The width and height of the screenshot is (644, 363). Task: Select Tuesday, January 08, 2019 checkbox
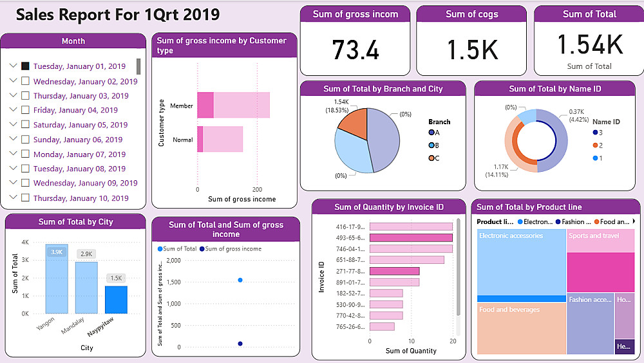pyautogui.click(x=25, y=169)
